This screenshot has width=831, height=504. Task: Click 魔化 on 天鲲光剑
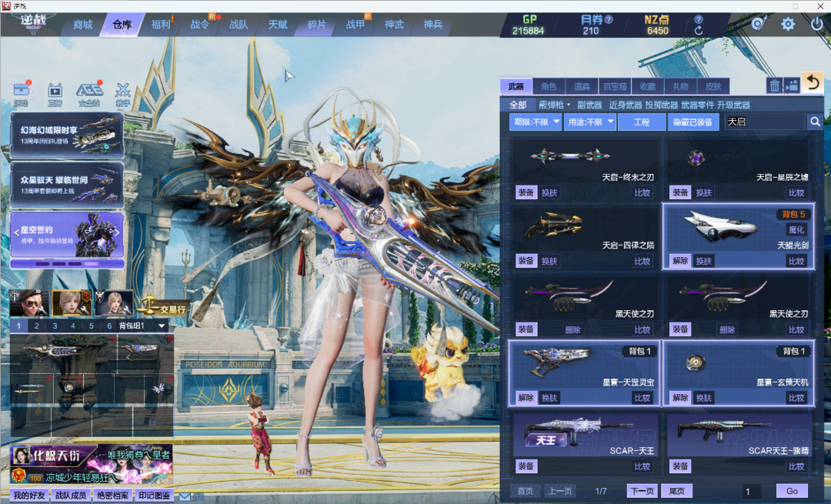tap(796, 229)
